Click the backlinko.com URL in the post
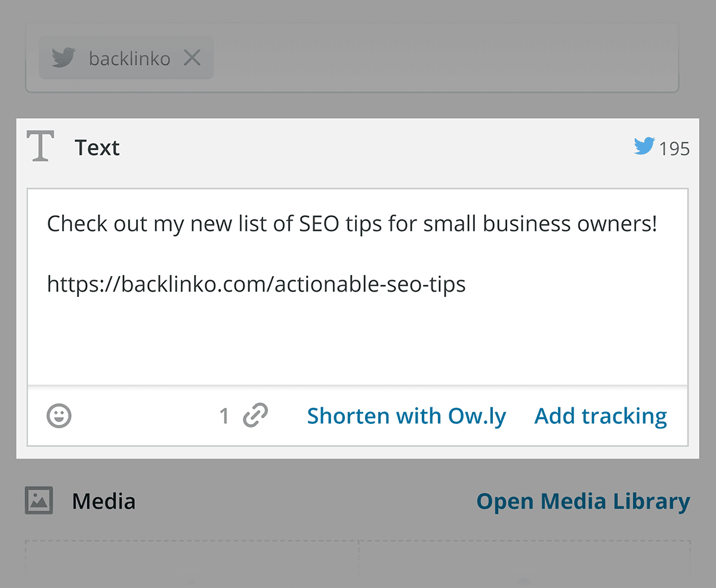Image resolution: width=716 pixels, height=588 pixels. (x=256, y=284)
